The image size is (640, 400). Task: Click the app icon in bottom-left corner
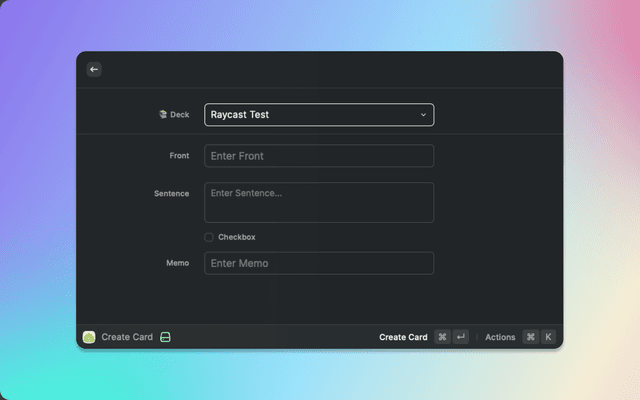click(x=89, y=337)
